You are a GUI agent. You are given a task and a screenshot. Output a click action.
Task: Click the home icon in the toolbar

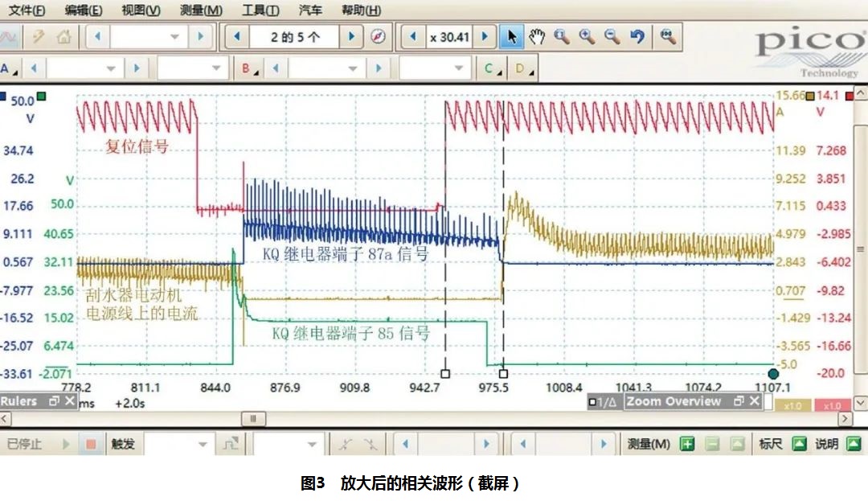[x=64, y=37]
